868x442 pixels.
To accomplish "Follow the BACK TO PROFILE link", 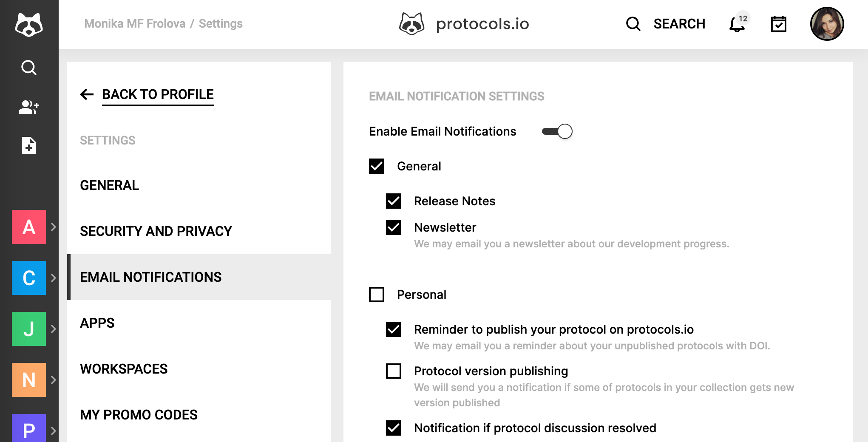I will pyautogui.click(x=158, y=94).
